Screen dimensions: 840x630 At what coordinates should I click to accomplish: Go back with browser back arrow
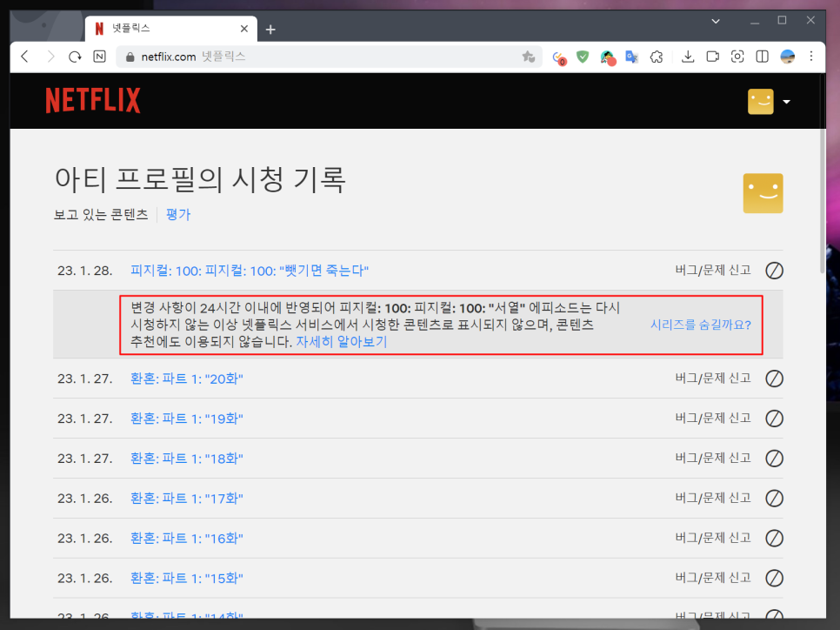pos(24,57)
